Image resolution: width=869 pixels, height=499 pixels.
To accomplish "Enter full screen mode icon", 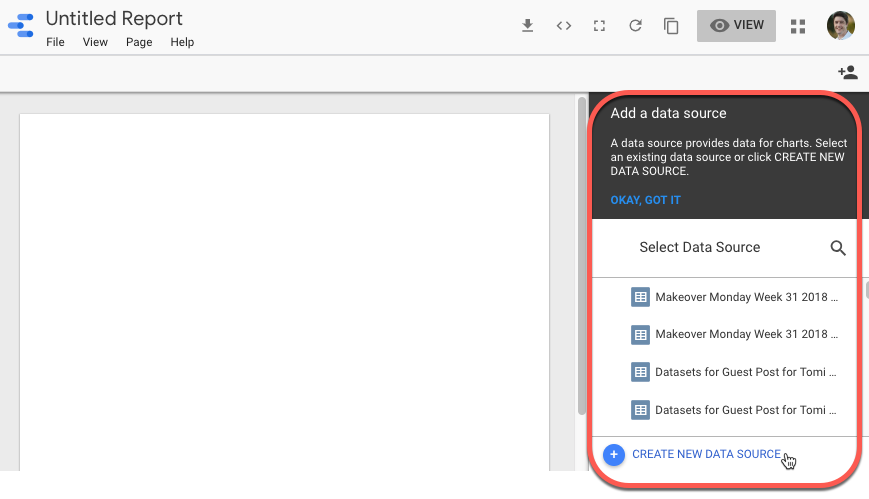I will 599,26.
